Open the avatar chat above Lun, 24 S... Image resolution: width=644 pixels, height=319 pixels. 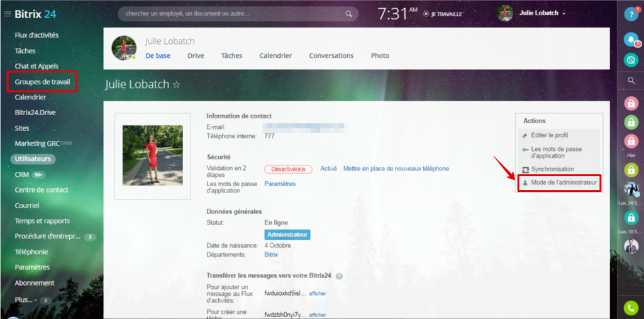pyautogui.click(x=631, y=189)
